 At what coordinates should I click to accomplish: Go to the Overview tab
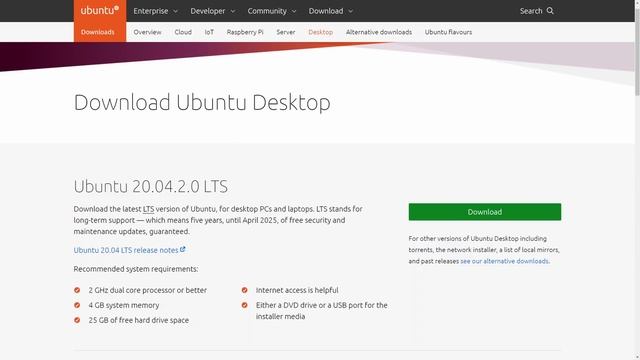coord(147,32)
